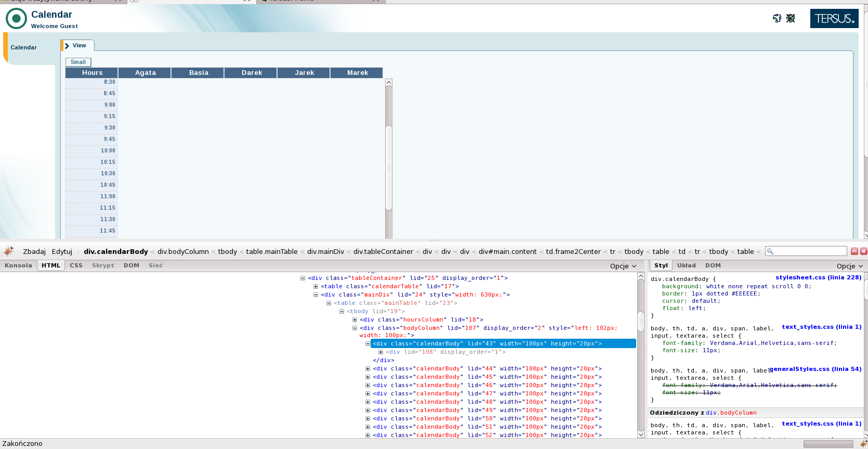
Task: Collapse the mainDiv div node
Action: pyautogui.click(x=315, y=294)
